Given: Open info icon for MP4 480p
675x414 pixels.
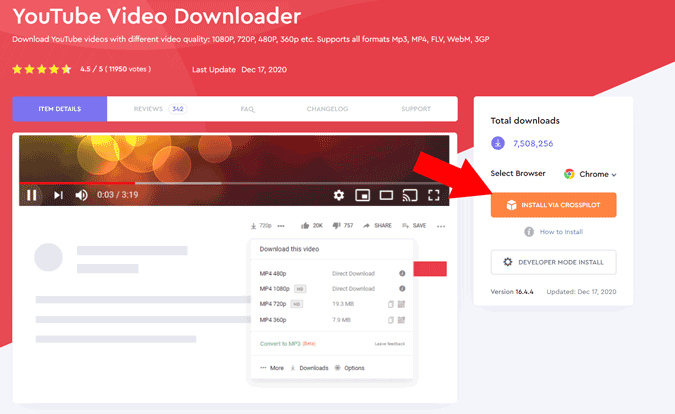Looking at the screenshot, I should (402, 273).
